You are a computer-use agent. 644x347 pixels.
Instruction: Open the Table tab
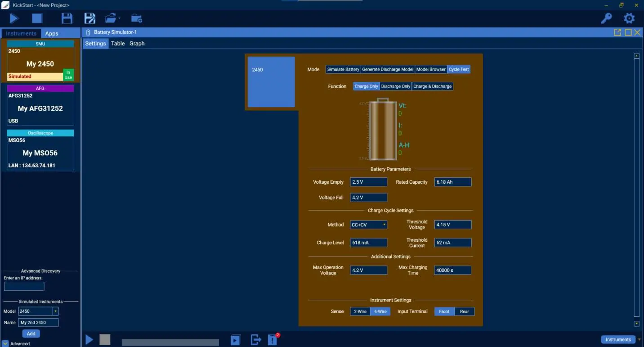click(x=118, y=43)
